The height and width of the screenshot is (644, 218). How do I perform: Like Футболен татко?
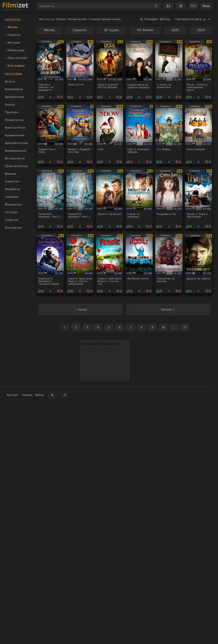point(129,291)
